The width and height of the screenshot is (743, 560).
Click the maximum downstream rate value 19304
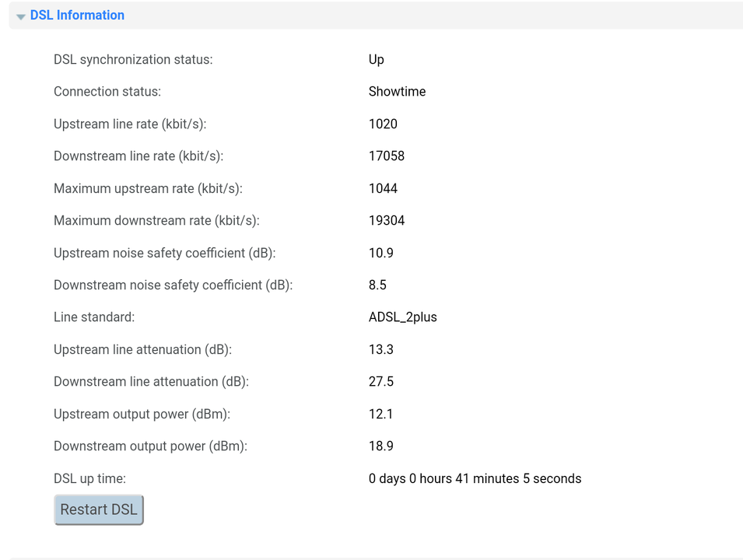click(387, 221)
